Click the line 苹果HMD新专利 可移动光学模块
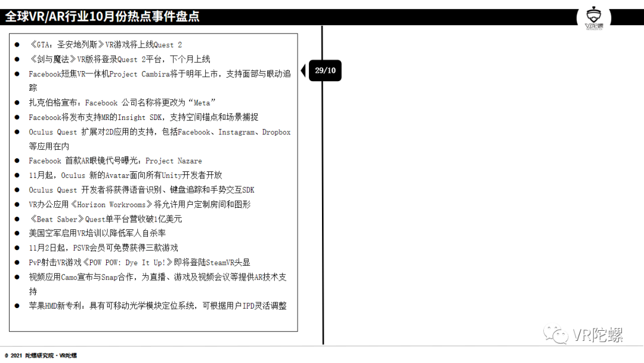This screenshot has width=644, height=363. pyautogui.click(x=157, y=306)
